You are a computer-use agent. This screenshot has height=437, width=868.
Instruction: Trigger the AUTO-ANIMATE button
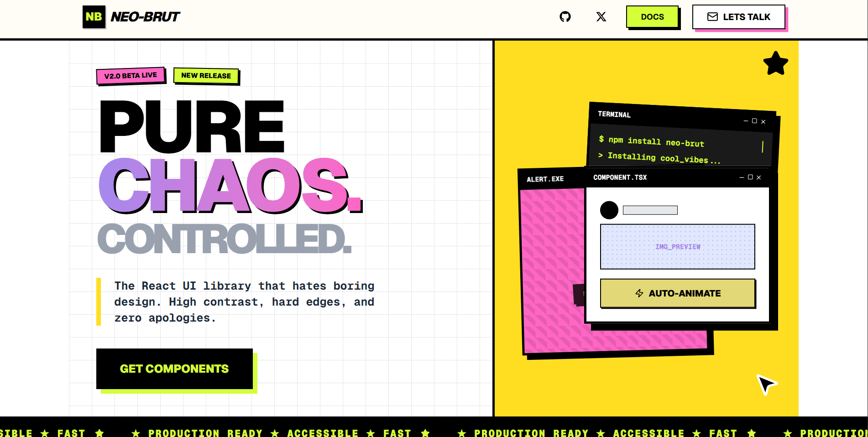[678, 293]
